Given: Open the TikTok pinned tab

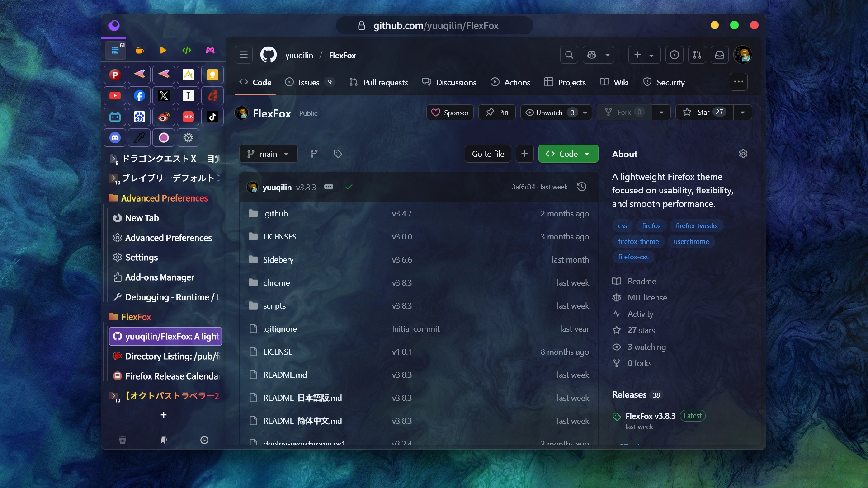Looking at the screenshot, I should pyautogui.click(x=212, y=117).
